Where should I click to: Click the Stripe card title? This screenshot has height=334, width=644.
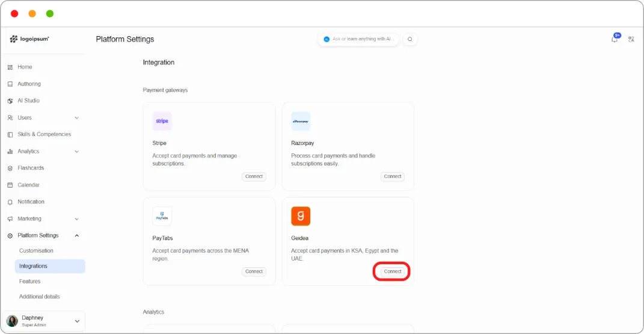159,143
